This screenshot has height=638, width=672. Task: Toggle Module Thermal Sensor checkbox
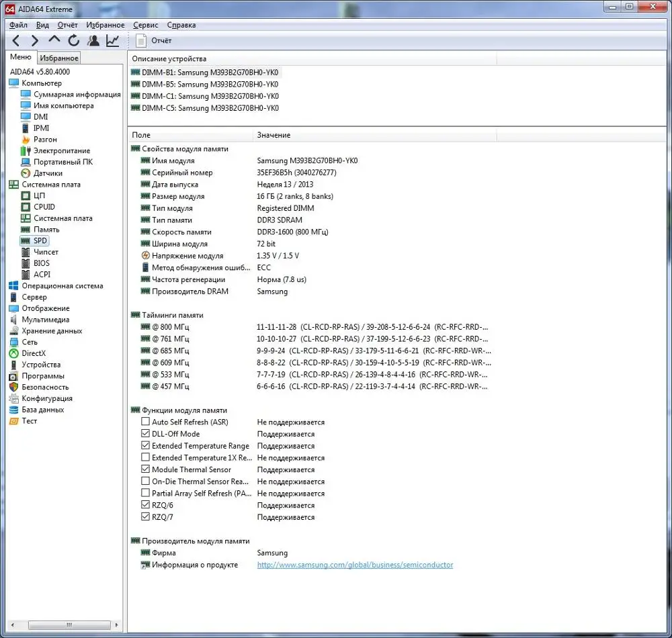pyautogui.click(x=145, y=469)
